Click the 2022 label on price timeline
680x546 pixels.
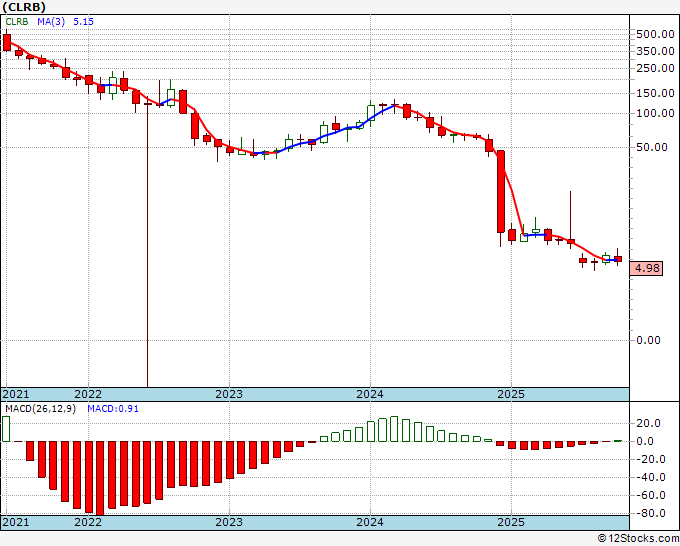pyautogui.click(x=88, y=394)
